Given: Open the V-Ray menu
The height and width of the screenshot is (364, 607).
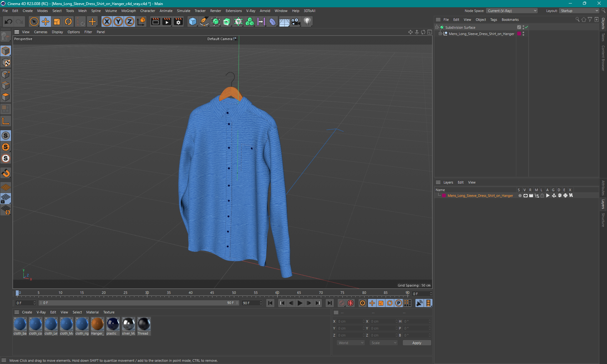Looking at the screenshot, I should [251, 11].
